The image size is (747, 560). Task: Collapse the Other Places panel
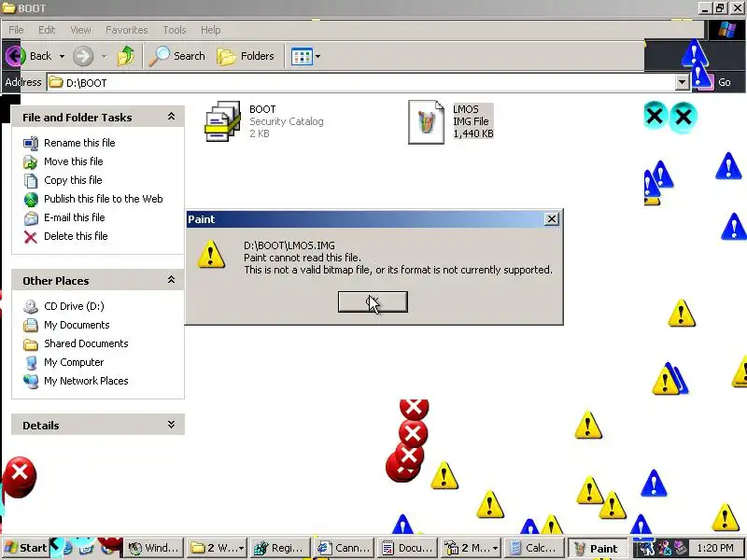click(x=171, y=280)
